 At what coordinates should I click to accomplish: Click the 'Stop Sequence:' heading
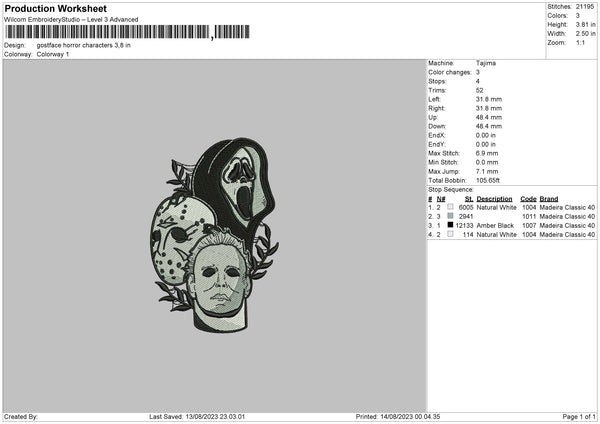coord(451,189)
